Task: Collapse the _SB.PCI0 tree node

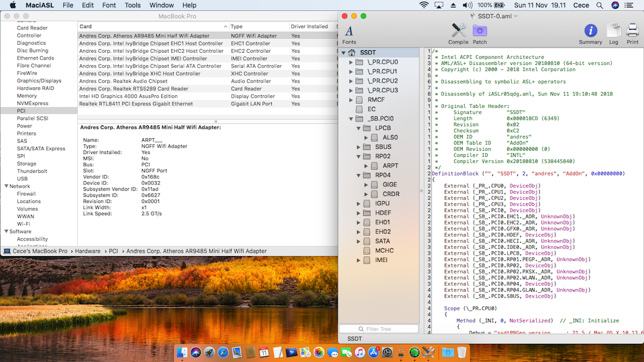Action: [351, 119]
